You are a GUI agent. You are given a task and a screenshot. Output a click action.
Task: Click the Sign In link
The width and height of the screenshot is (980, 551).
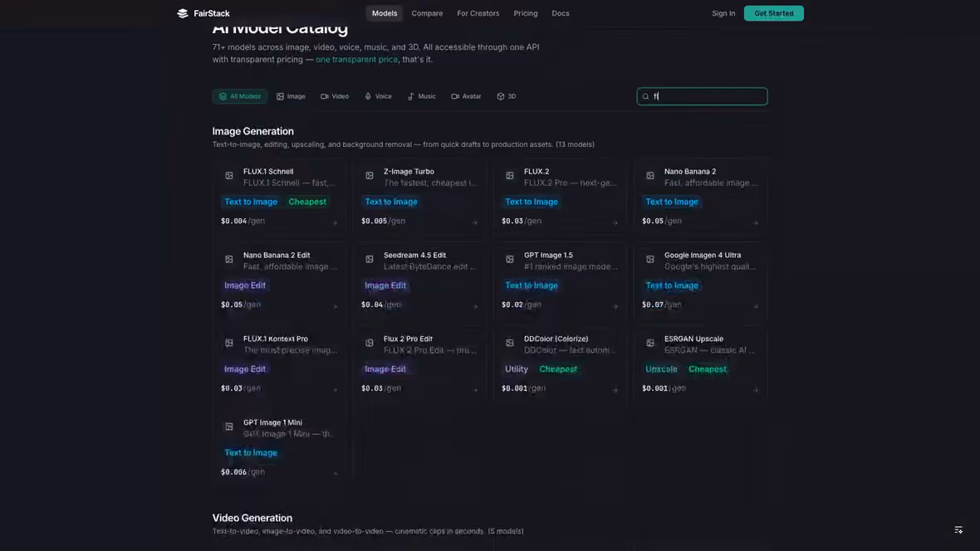pos(723,13)
